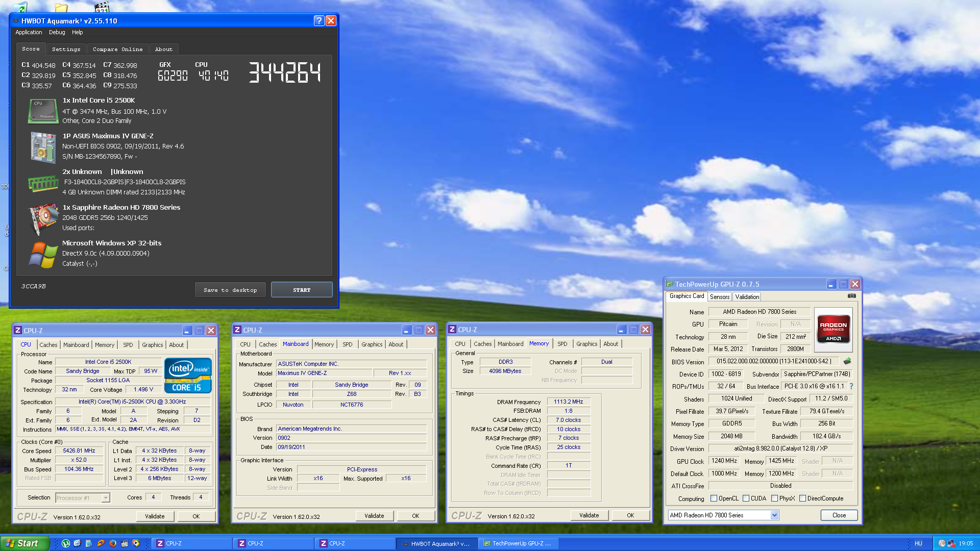
Task: Enable the OpenCL checkbox in GPU-Z
Action: point(714,498)
